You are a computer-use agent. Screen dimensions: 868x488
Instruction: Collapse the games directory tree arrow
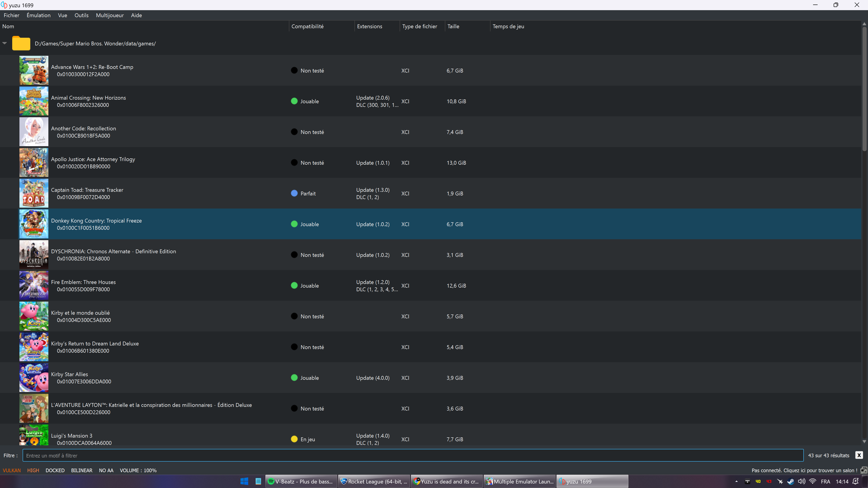click(5, 43)
